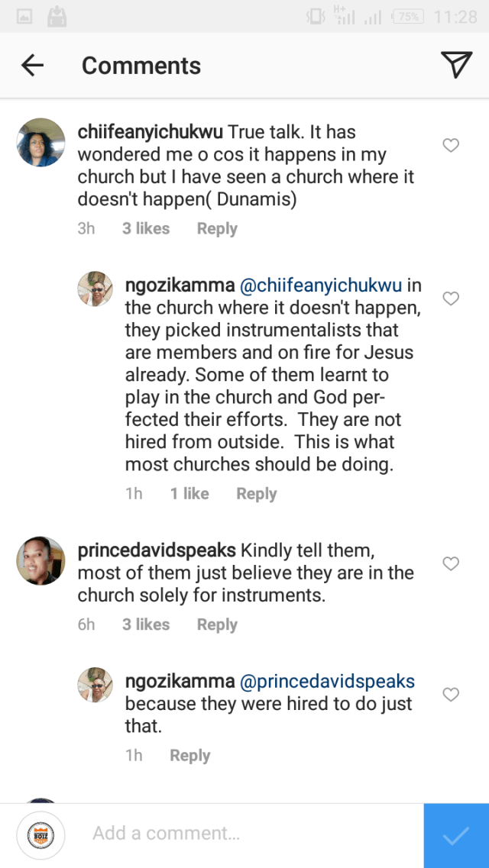Reply to princedavidspeaks' comment

coord(217,624)
